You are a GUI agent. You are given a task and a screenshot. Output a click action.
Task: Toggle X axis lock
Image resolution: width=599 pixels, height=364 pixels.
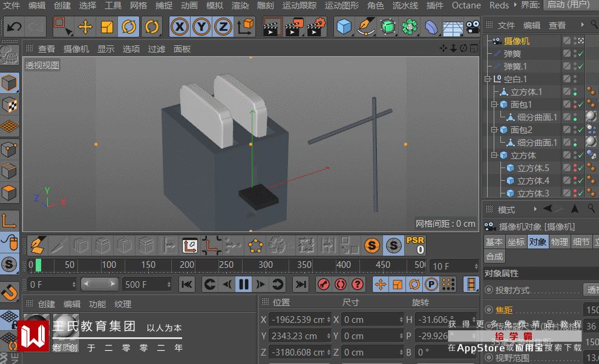pyautogui.click(x=180, y=27)
